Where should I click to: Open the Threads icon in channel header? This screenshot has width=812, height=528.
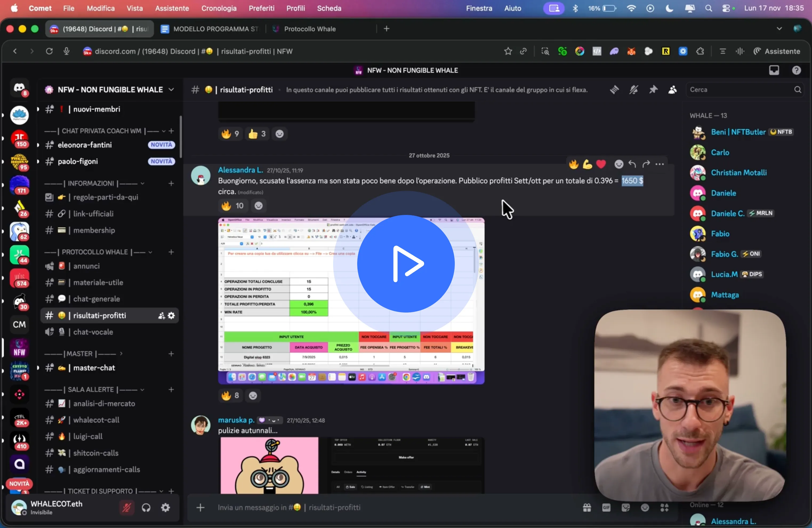614,90
